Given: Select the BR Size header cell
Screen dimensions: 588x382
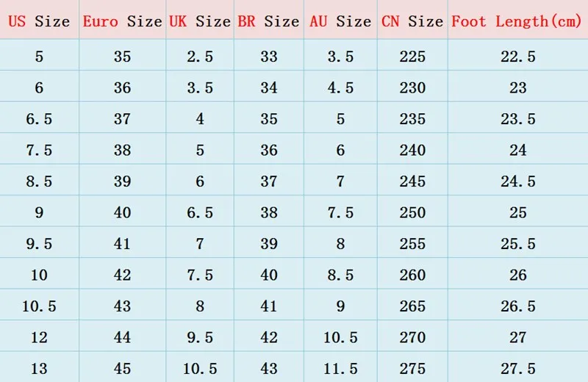Looking at the screenshot, I should click(268, 21).
